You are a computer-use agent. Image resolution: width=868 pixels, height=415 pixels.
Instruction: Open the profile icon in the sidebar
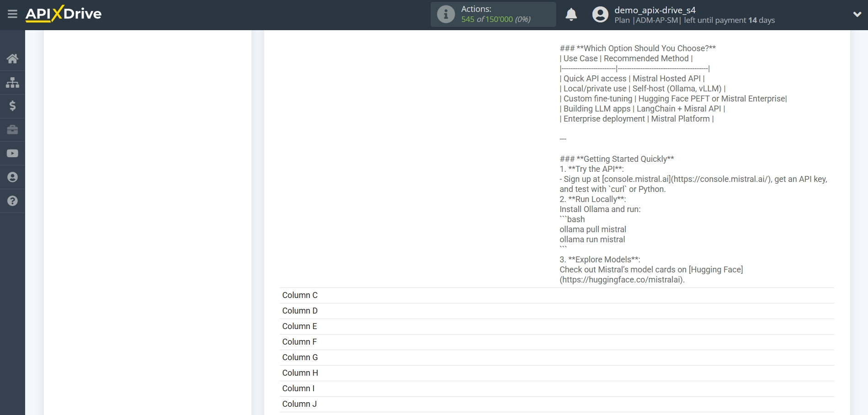click(12, 177)
